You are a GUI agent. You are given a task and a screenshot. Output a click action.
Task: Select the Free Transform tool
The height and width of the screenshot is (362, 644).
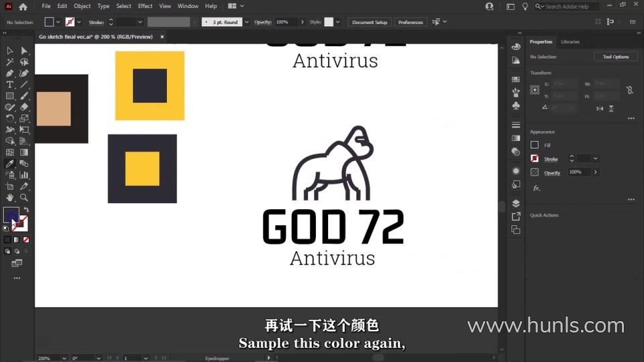24,129
